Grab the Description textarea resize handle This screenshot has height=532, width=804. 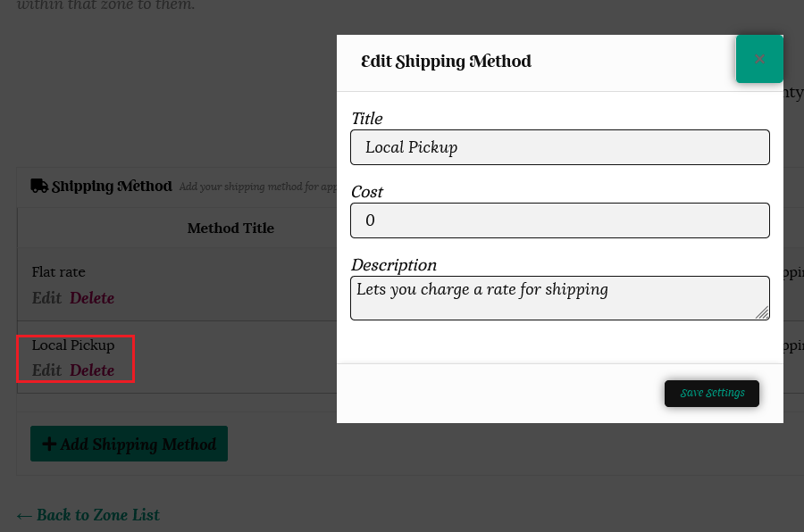(762, 312)
